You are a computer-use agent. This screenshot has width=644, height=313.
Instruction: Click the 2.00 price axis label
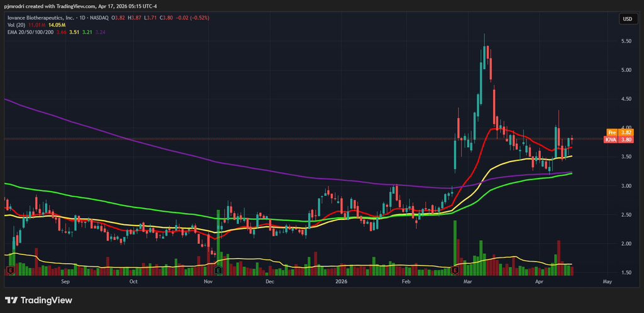coord(626,244)
